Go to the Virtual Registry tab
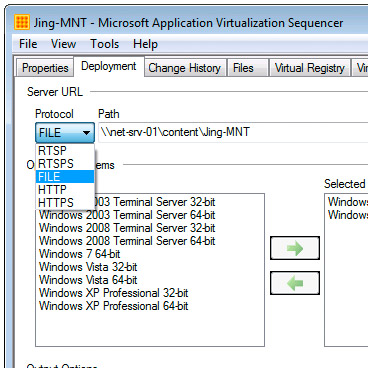This screenshot has height=368, width=368. 310,68
